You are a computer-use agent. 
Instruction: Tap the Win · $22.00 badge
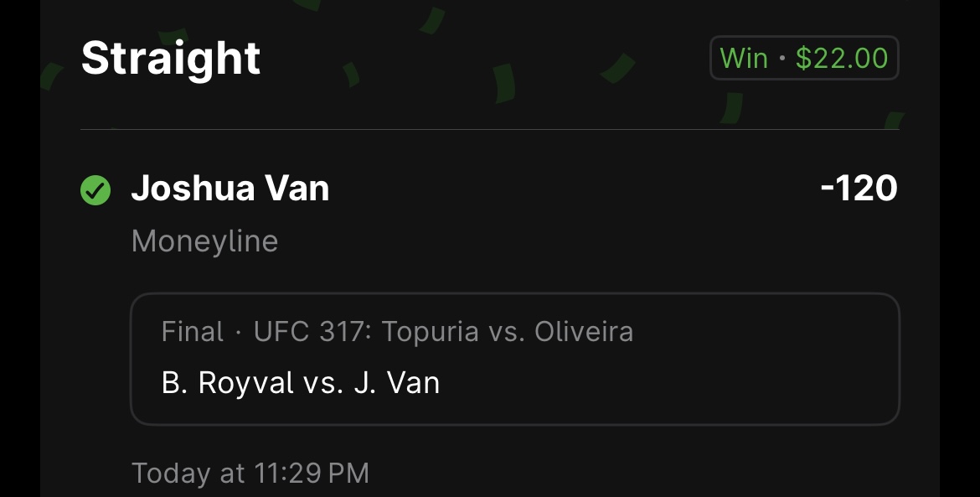pos(804,58)
